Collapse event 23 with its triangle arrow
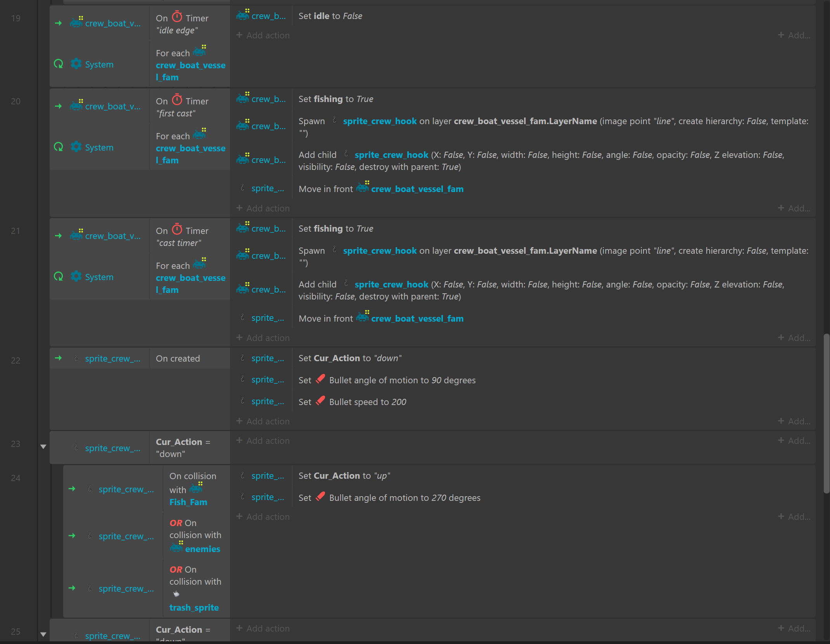The height and width of the screenshot is (644, 830). 43,447
